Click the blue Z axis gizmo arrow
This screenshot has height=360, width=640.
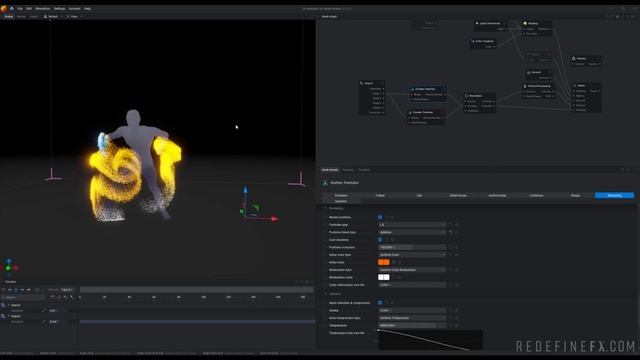[x=245, y=190]
